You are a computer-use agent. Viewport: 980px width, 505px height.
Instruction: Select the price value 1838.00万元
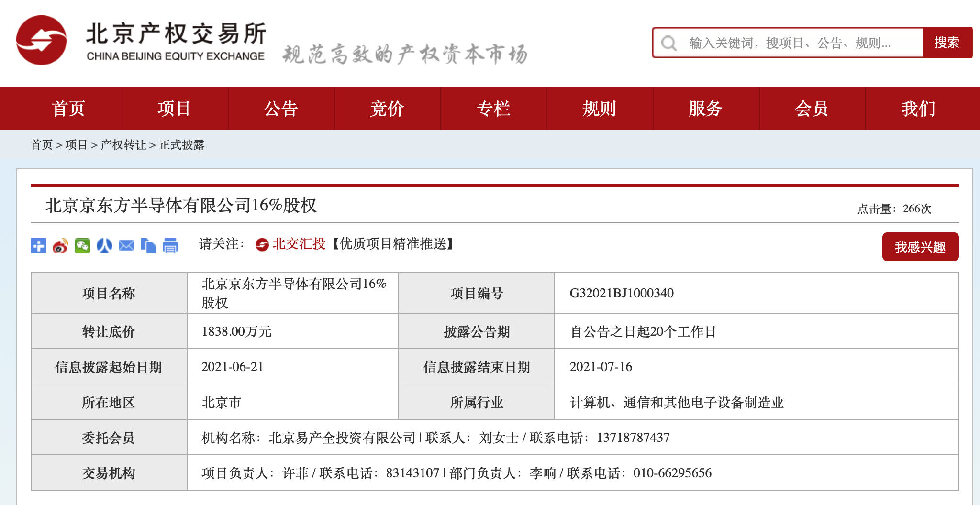tap(236, 331)
